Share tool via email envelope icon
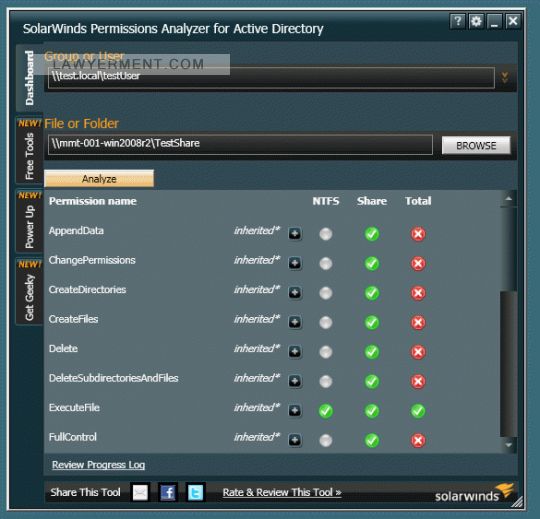Image resolution: width=540 pixels, height=519 pixels. click(140, 492)
